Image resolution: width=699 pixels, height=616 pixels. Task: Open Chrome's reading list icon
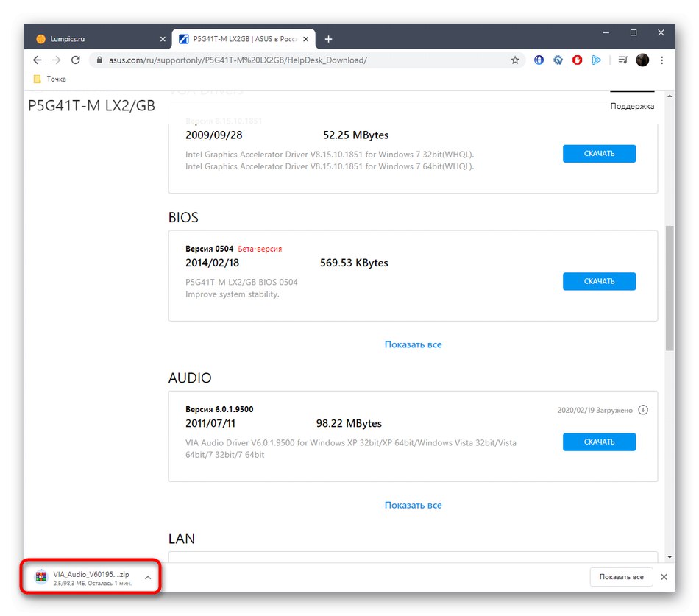pos(622,60)
